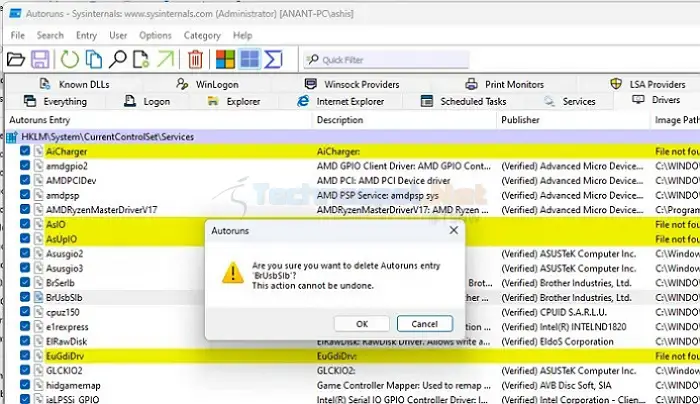Open the Help menu
700x404 pixels.
coord(242,35)
